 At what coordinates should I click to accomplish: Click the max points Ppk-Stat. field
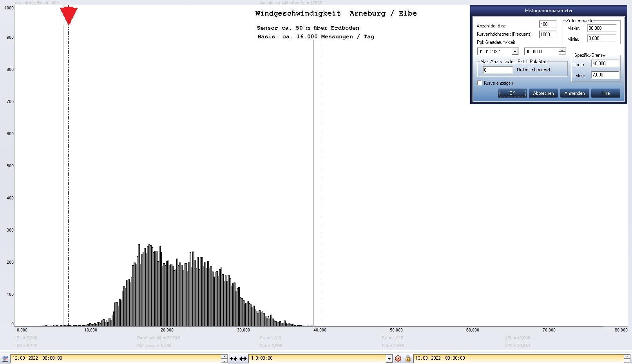coord(498,70)
